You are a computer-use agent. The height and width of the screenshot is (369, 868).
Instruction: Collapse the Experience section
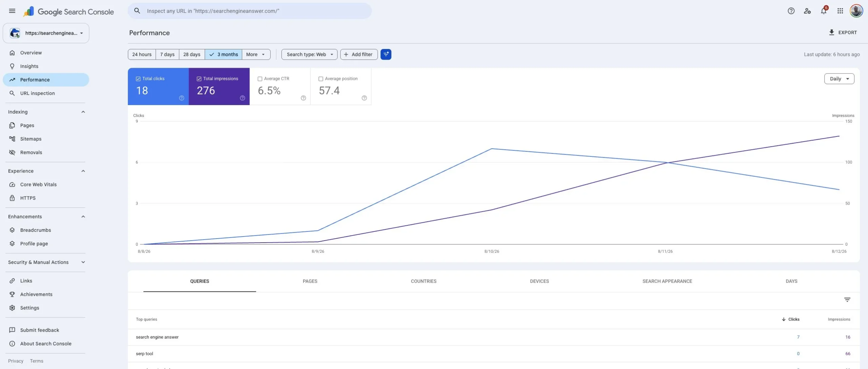[x=83, y=171]
